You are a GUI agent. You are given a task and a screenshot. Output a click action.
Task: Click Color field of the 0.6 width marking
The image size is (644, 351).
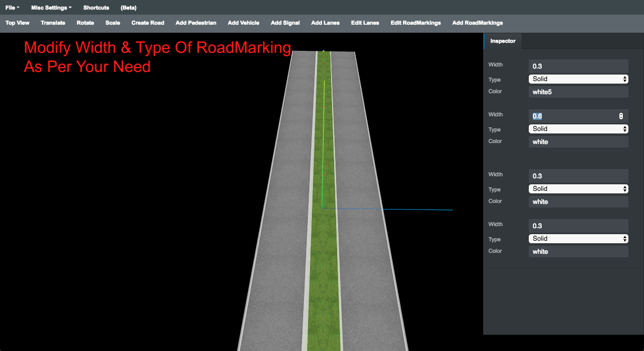[579, 142]
